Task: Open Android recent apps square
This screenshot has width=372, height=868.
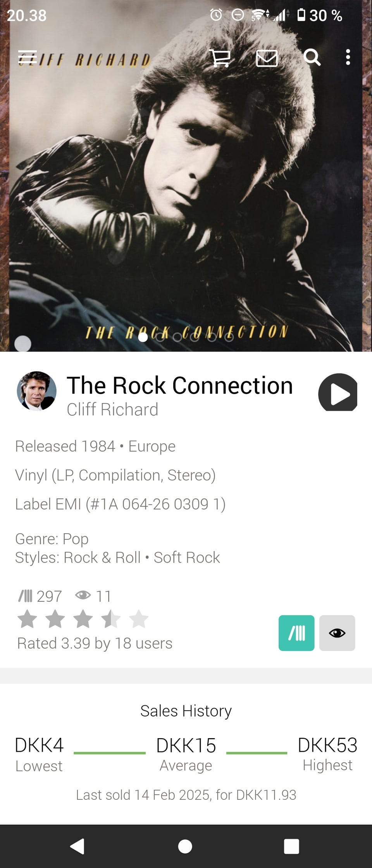Action: 291,846
